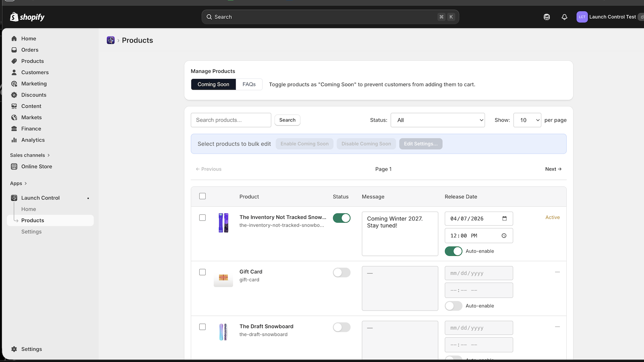Screen dimensions: 644x362
Task: Switch to the FAQs tab
Action: point(249,84)
